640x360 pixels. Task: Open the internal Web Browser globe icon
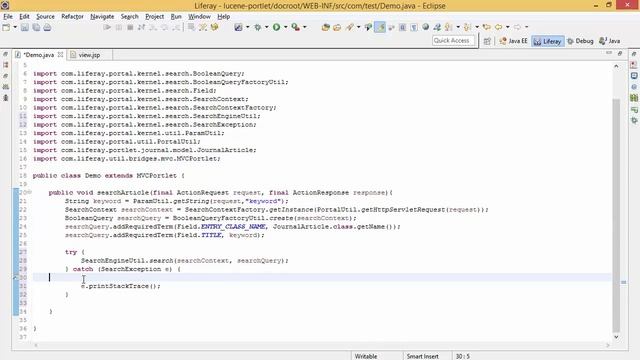click(x=426, y=27)
